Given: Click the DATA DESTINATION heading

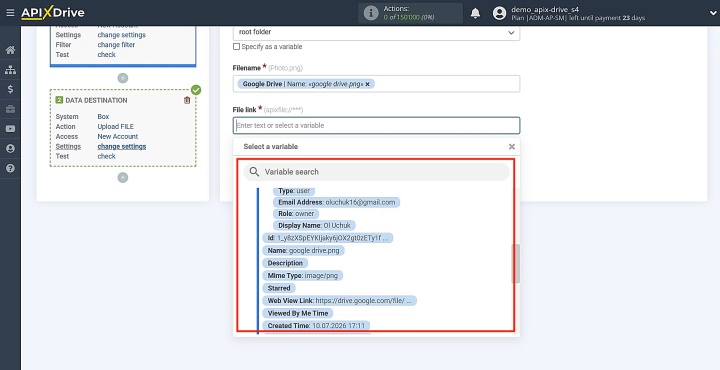Looking at the screenshot, I should click(96, 100).
